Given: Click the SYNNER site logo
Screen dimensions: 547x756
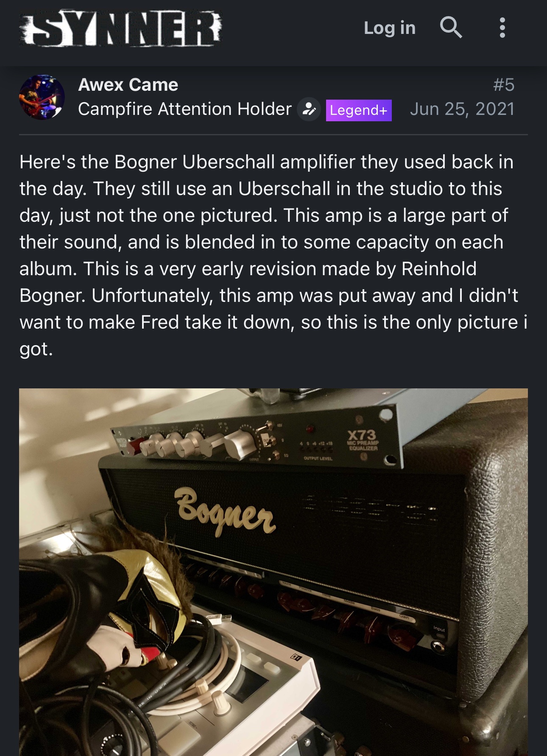Looking at the screenshot, I should pos(121,28).
